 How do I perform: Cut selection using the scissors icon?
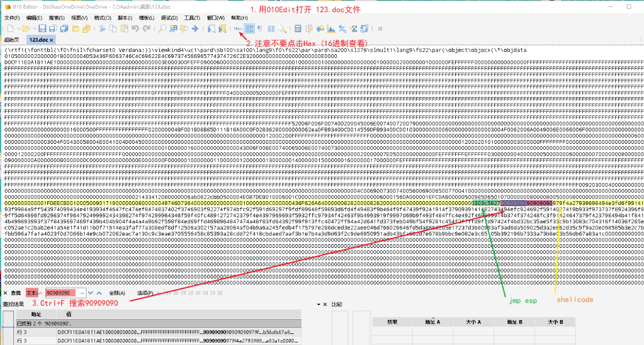click(x=102, y=28)
